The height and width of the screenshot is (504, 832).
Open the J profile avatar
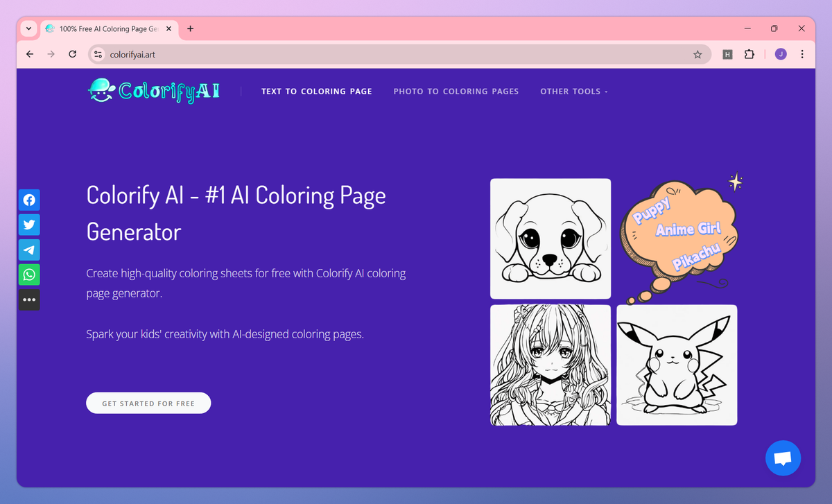click(781, 54)
